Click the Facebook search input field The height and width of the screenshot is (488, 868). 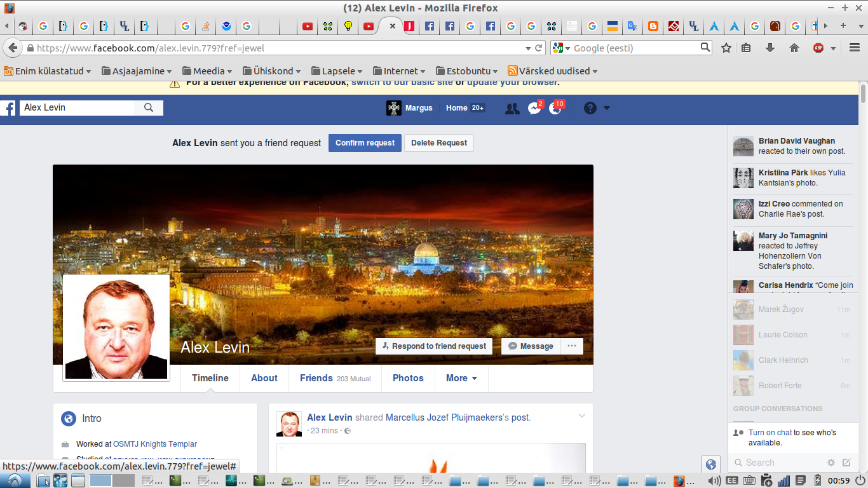pos(77,108)
